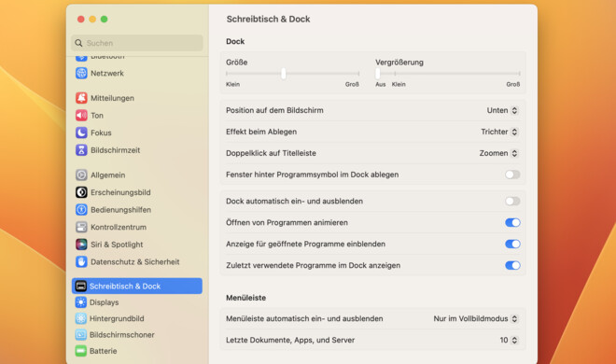Click the Schreibtisch & Dock icon
This screenshot has width=616, height=364.
point(80,286)
